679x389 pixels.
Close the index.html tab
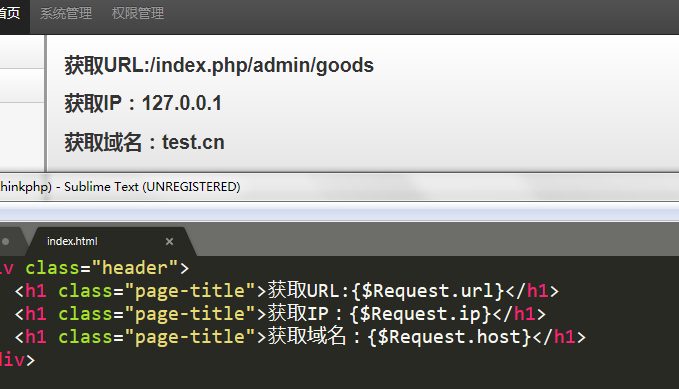point(169,241)
